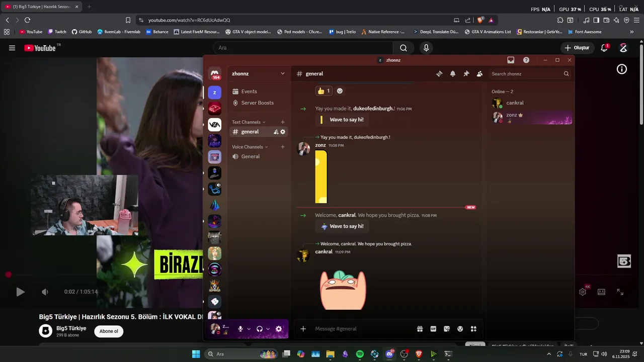Expand more bookmarks chevron in bookmarks bar

(x=632, y=32)
